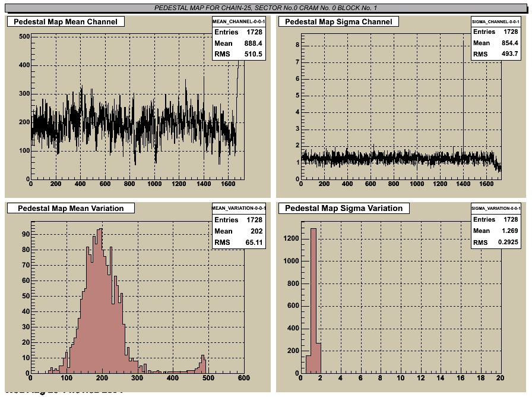Click RMS value 493.7 in Sigma Channel stats
The image size is (532, 397).
pos(509,53)
